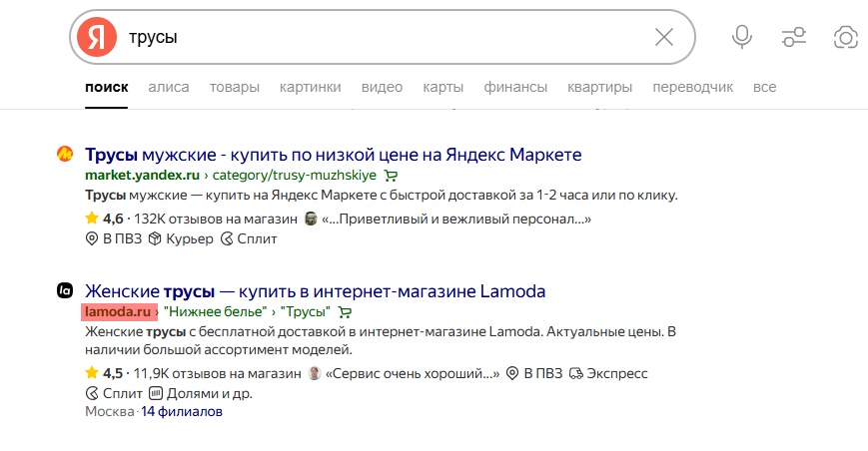Screen dimensions: 868x451
Task: Click reviewer avatar beside 'Приветливый и вежливый персонал'
Action: click(x=311, y=219)
